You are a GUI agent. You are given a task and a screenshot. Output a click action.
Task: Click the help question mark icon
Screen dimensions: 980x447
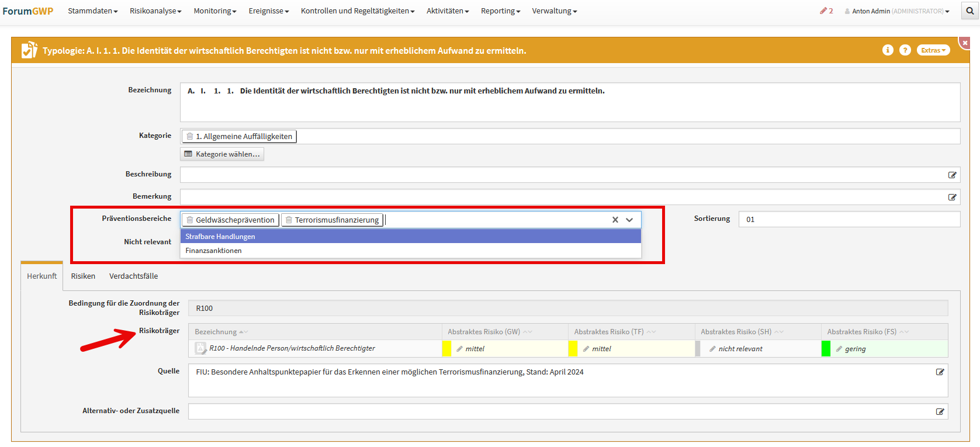click(x=905, y=50)
